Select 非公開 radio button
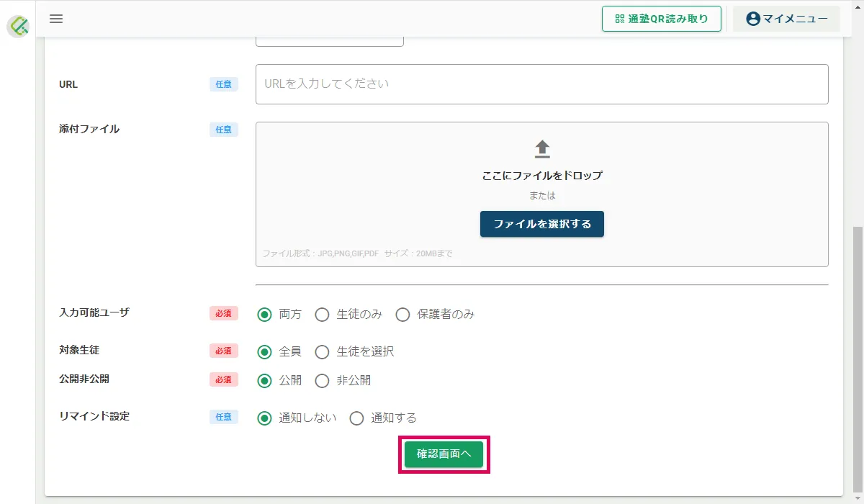 pyautogui.click(x=323, y=381)
